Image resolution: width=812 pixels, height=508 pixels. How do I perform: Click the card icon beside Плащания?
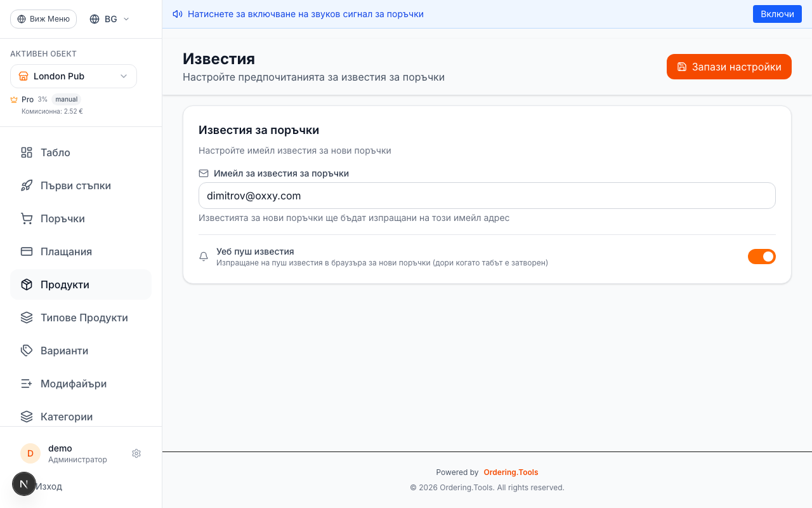pyautogui.click(x=26, y=251)
